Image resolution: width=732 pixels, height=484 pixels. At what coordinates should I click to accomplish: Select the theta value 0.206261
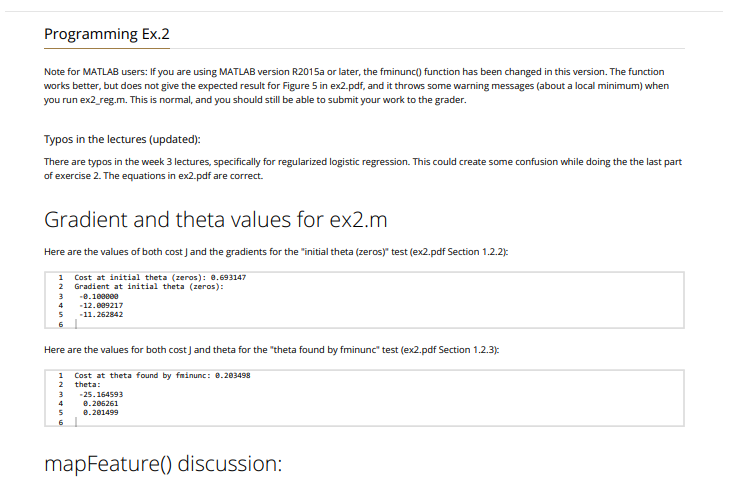tap(100, 403)
